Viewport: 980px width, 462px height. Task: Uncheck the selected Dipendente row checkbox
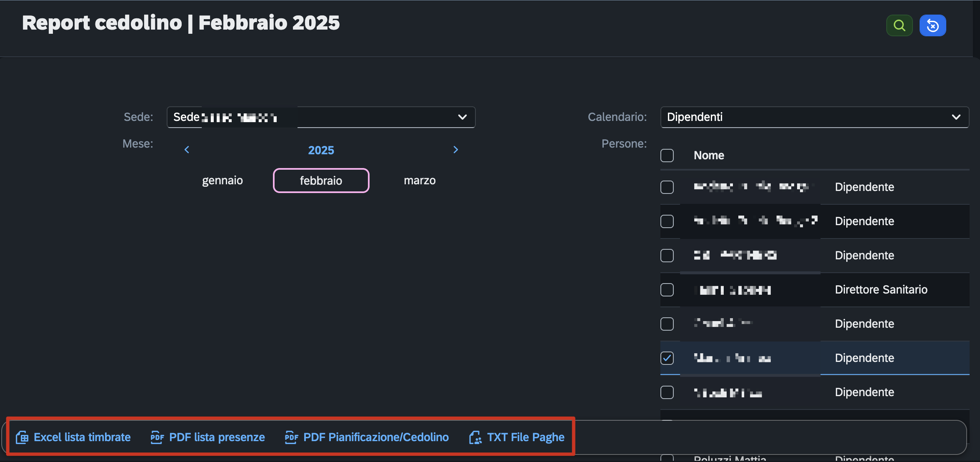[667, 358]
